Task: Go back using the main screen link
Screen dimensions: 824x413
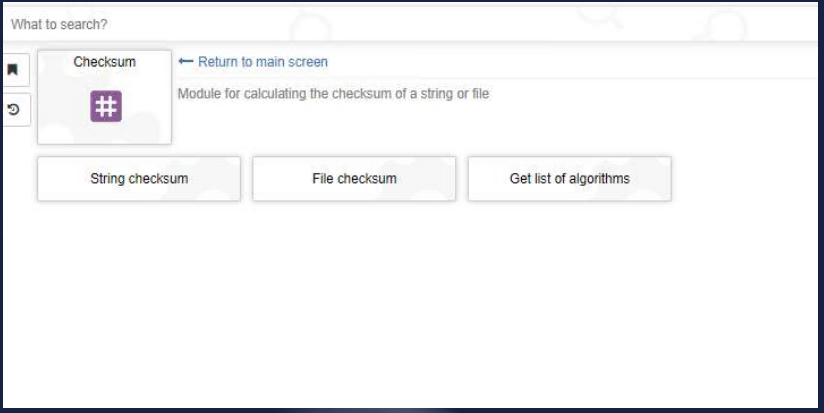Action: click(x=262, y=62)
